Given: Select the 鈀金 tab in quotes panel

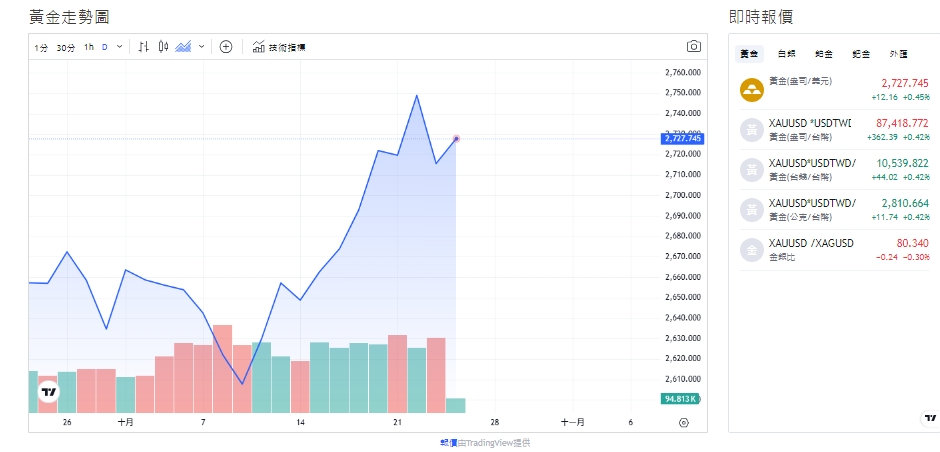Looking at the screenshot, I should [x=861, y=54].
